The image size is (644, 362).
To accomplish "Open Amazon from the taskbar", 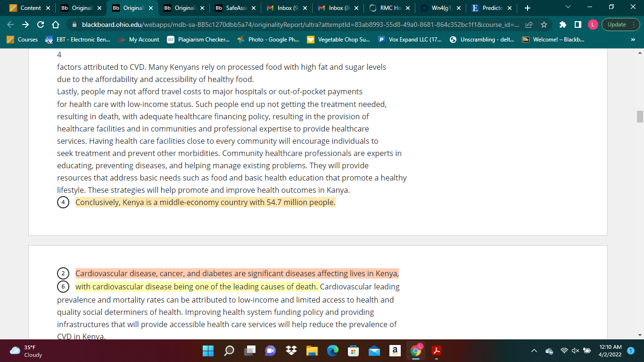I will tap(395, 351).
